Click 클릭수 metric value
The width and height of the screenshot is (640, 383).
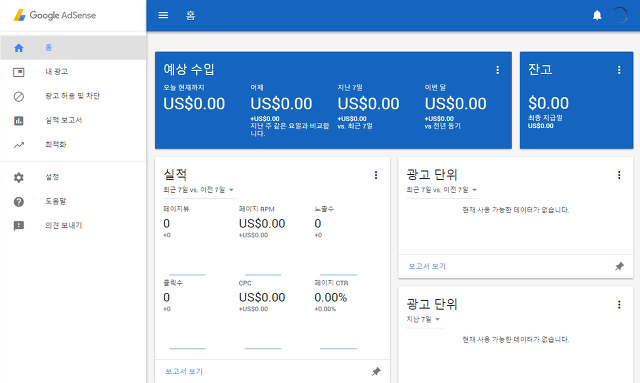coord(167,298)
